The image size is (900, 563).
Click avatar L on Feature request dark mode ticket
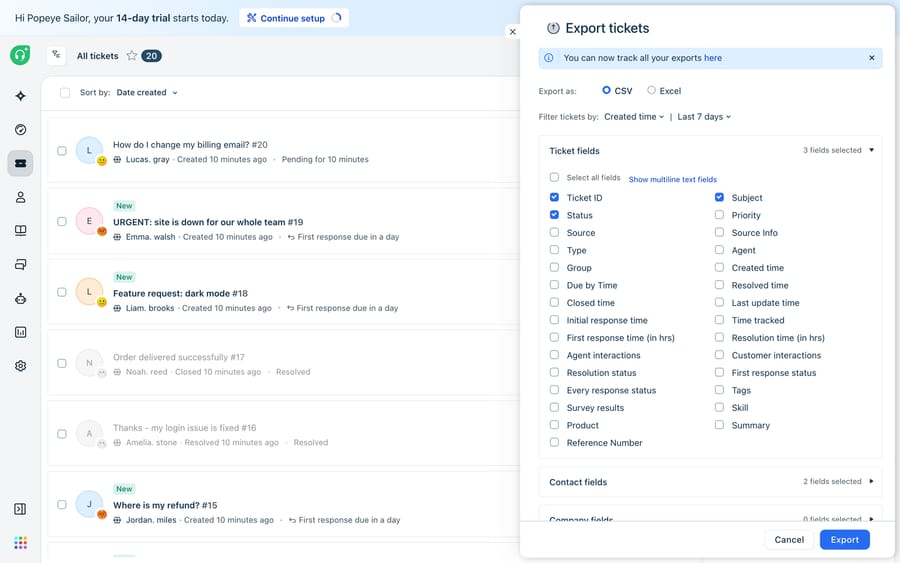pos(89,292)
